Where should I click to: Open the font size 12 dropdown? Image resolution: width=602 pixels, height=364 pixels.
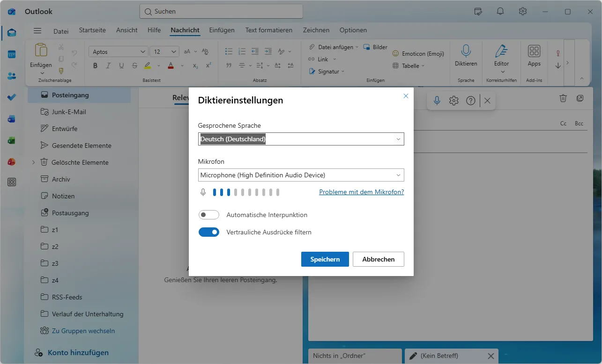pyautogui.click(x=164, y=51)
